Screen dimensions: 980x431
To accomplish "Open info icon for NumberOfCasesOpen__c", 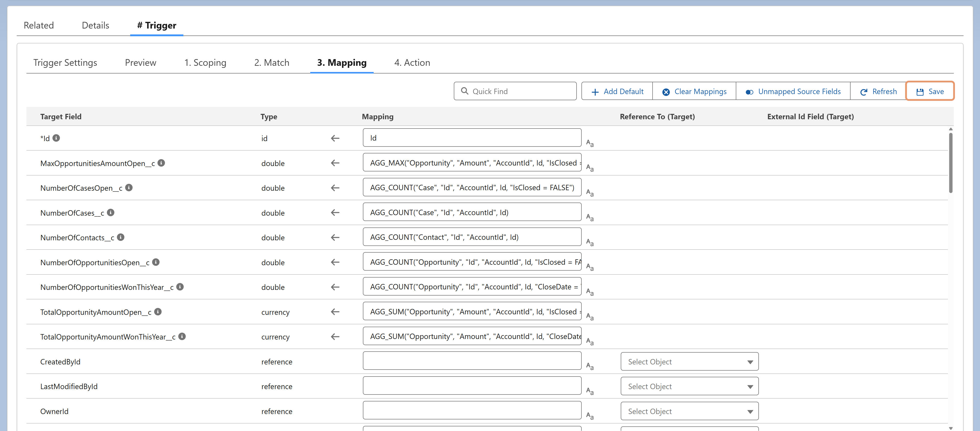I will [x=129, y=188].
